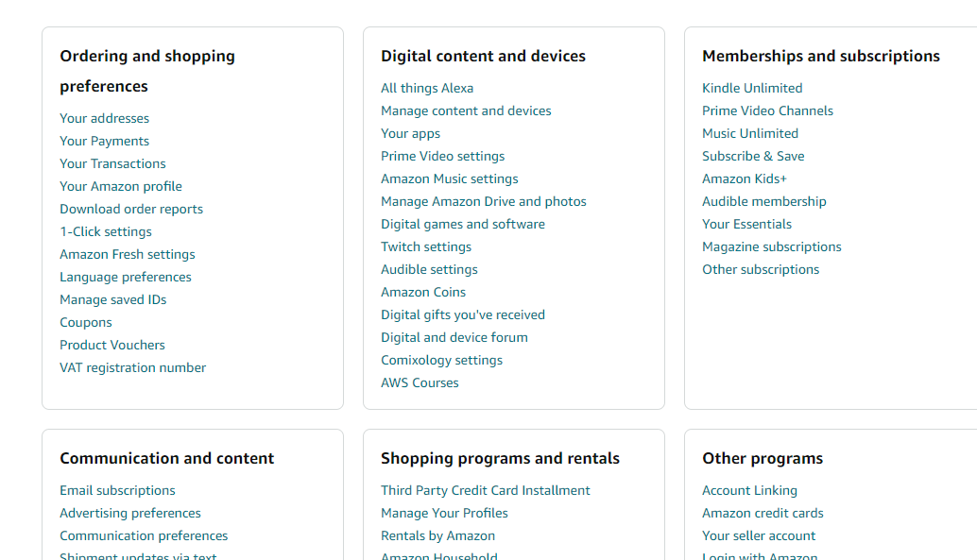The width and height of the screenshot is (977, 560).
Task: Open Account Linking page
Action: (749, 491)
